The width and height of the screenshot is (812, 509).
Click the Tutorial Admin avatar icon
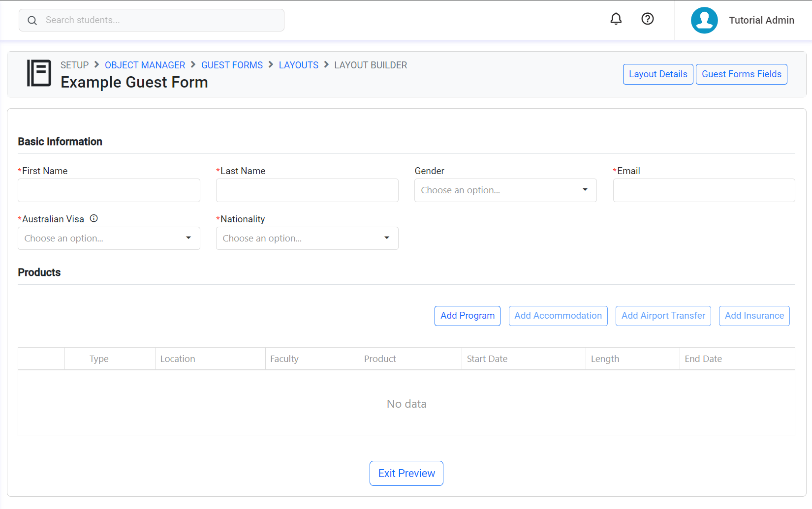click(704, 20)
